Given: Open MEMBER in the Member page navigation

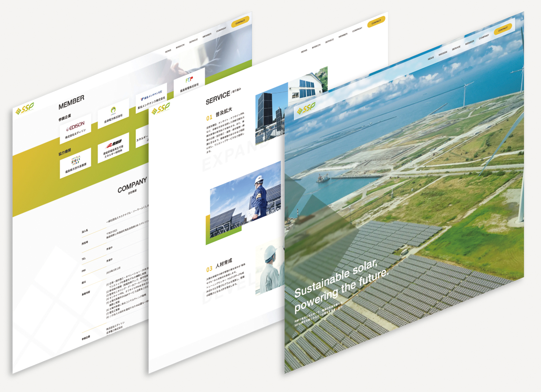Looking at the screenshot, I should click(207, 35).
